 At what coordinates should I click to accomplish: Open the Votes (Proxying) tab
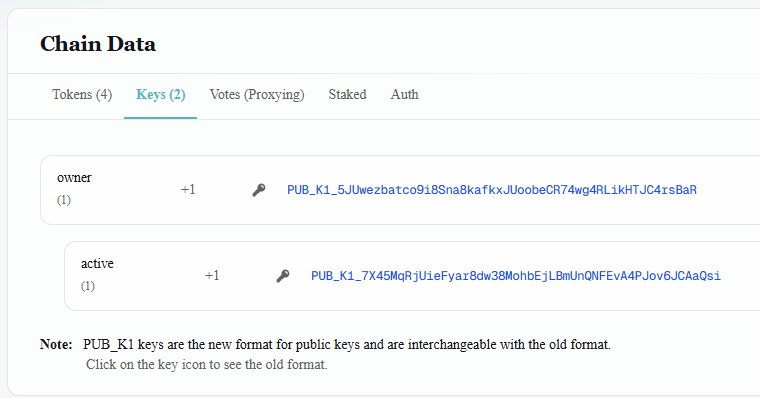click(257, 95)
